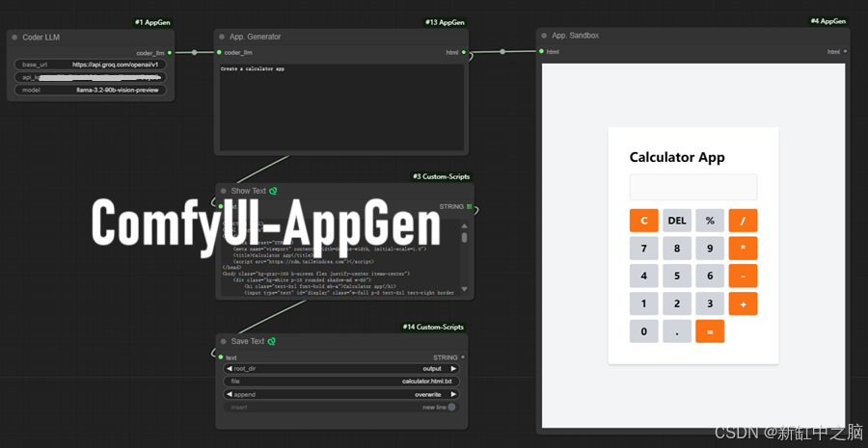
Task: Click left arrow of append selector
Action: (230, 394)
